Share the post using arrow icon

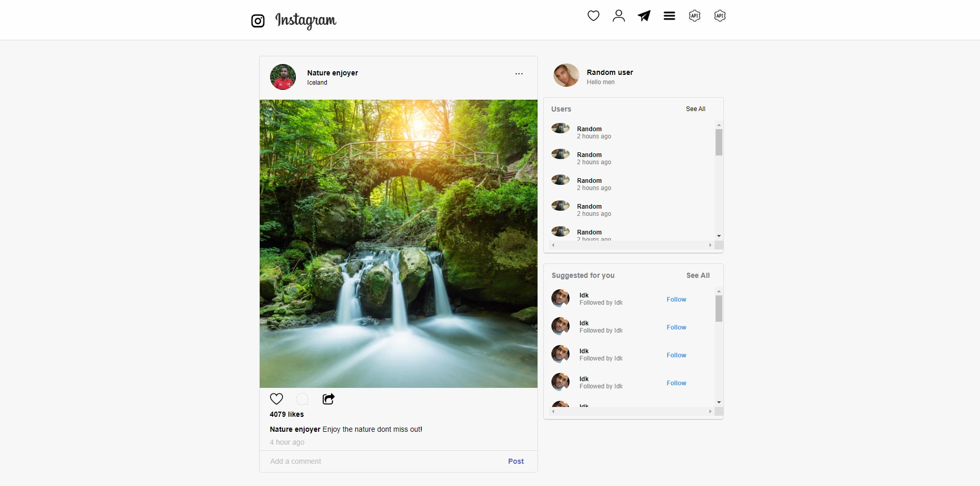pyautogui.click(x=328, y=399)
